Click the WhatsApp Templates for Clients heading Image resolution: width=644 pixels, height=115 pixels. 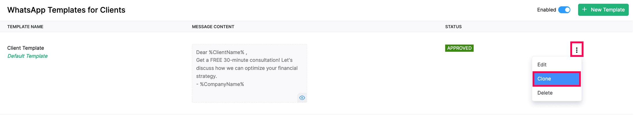(x=66, y=10)
